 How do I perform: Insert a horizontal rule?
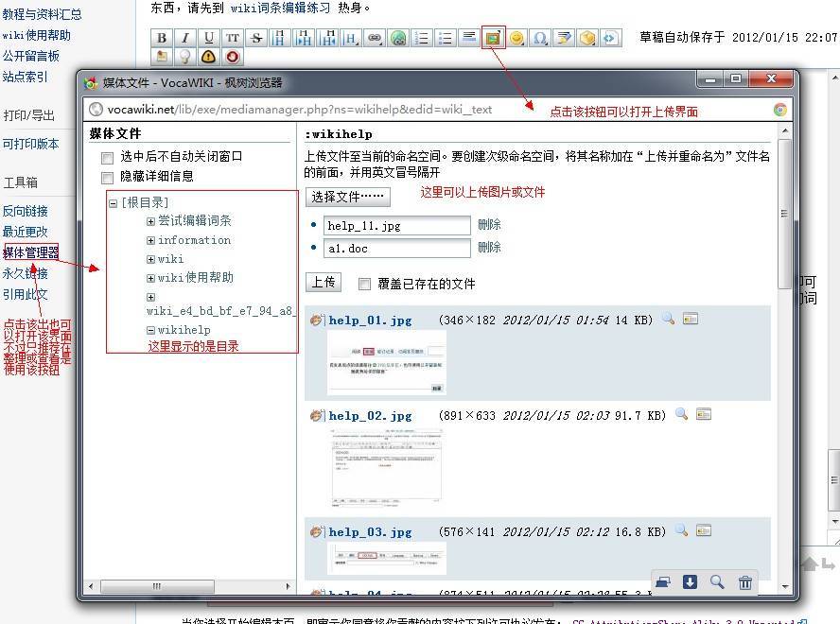469,38
